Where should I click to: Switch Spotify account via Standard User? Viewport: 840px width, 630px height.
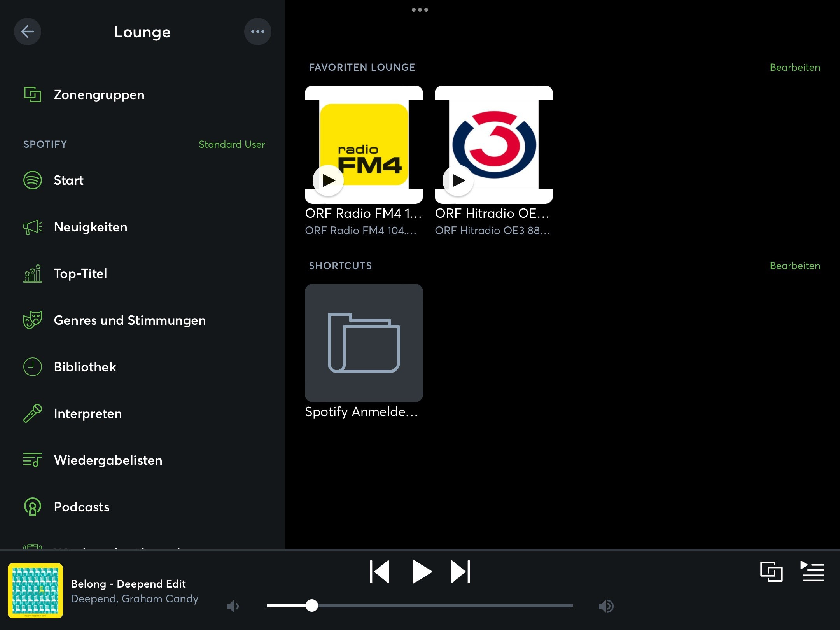(232, 144)
